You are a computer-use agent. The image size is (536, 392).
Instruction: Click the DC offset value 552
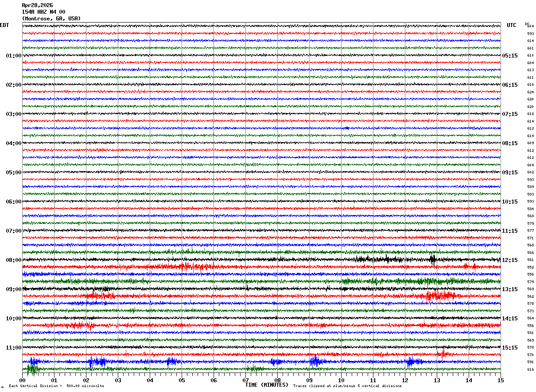pyautogui.click(x=530, y=267)
